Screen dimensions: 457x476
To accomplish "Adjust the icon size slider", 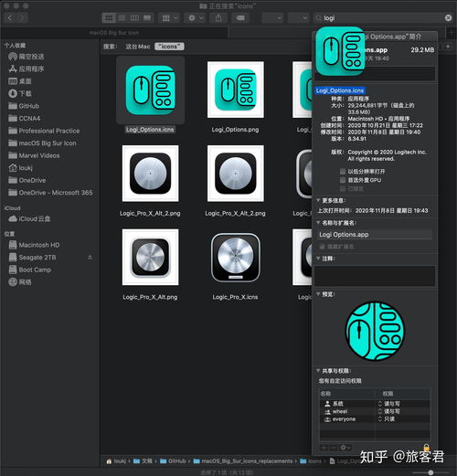I will (430, 472).
